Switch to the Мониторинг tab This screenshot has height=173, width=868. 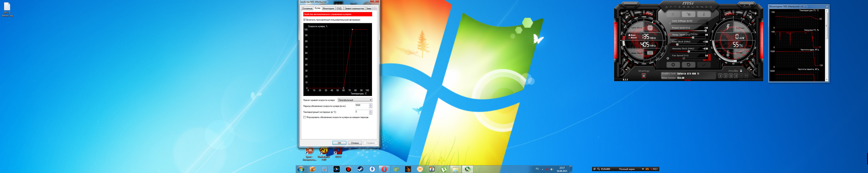coord(329,8)
